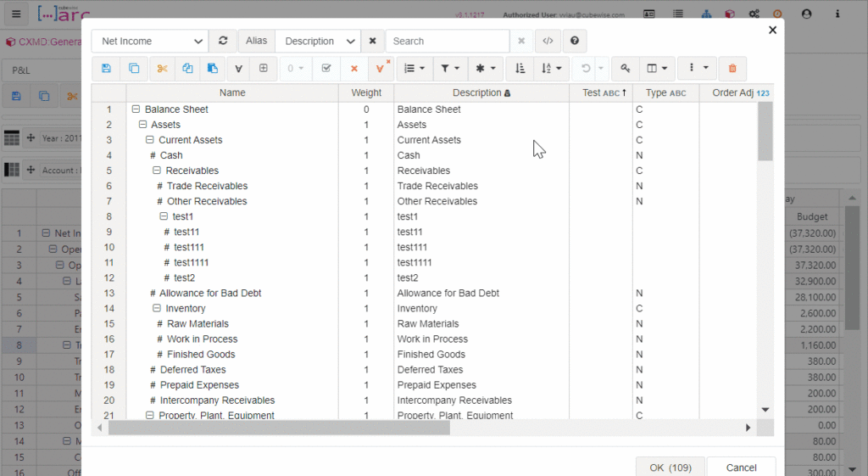Click the red trash delete icon
Viewport: 868px width, 476px height.
[x=732, y=69]
